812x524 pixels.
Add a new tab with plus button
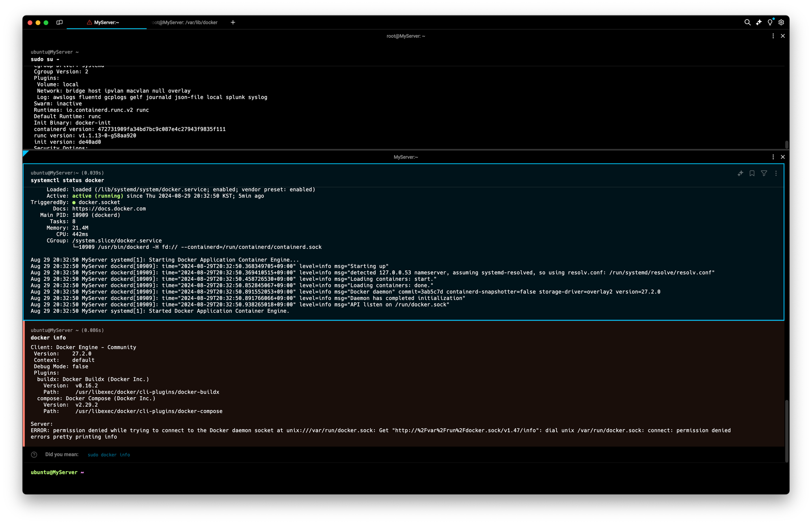233,22
